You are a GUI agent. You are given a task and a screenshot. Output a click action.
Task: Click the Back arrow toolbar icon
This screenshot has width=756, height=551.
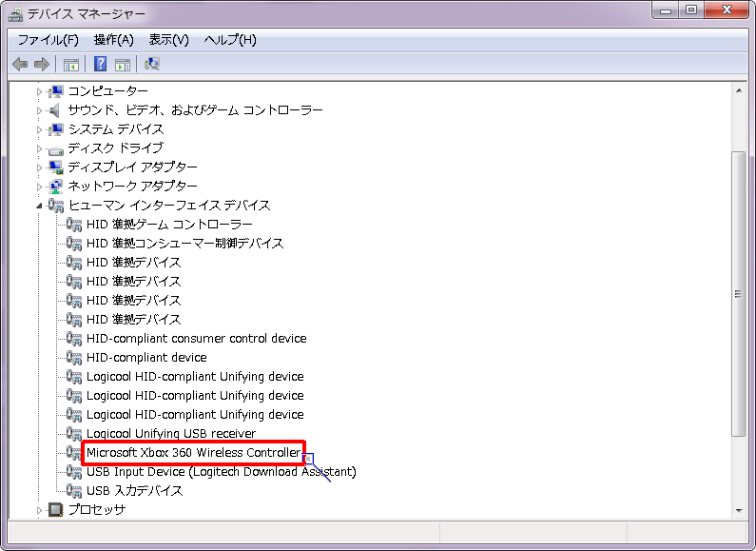[20, 64]
